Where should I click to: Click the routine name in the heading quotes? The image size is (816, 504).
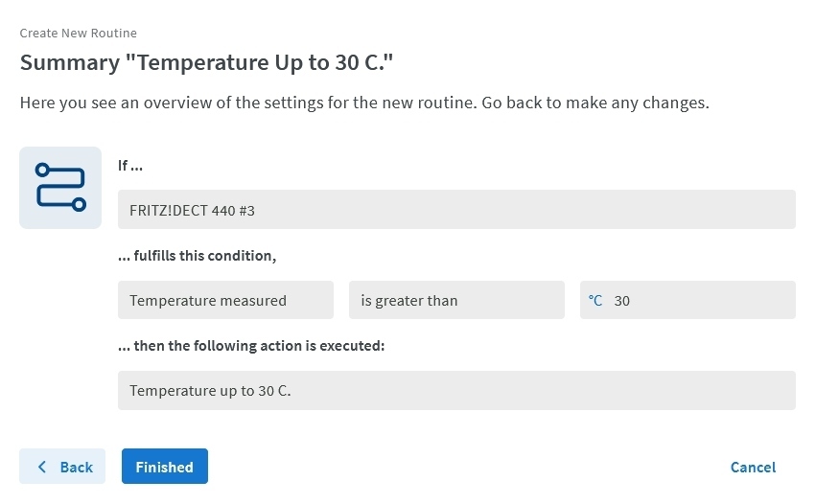266,63
